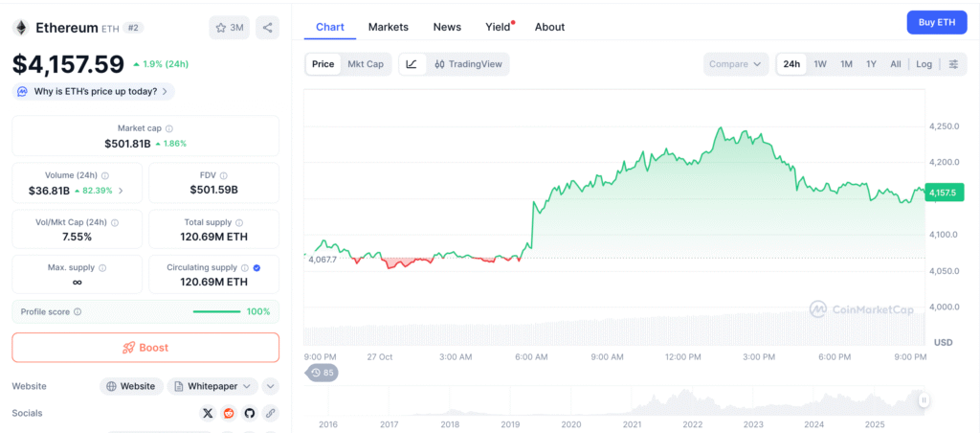Image resolution: width=980 pixels, height=433 pixels.
Task: Open Ethereum's GitHub social icon
Action: click(250, 413)
